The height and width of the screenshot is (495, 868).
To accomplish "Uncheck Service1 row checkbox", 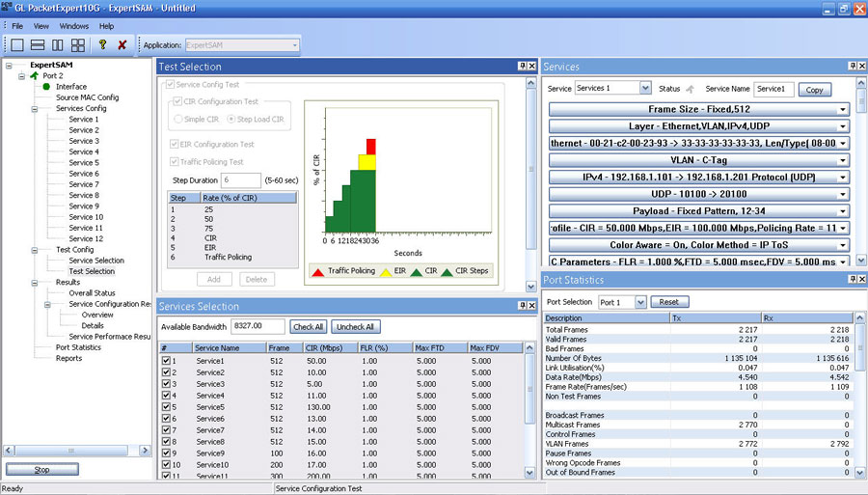I will (166, 361).
